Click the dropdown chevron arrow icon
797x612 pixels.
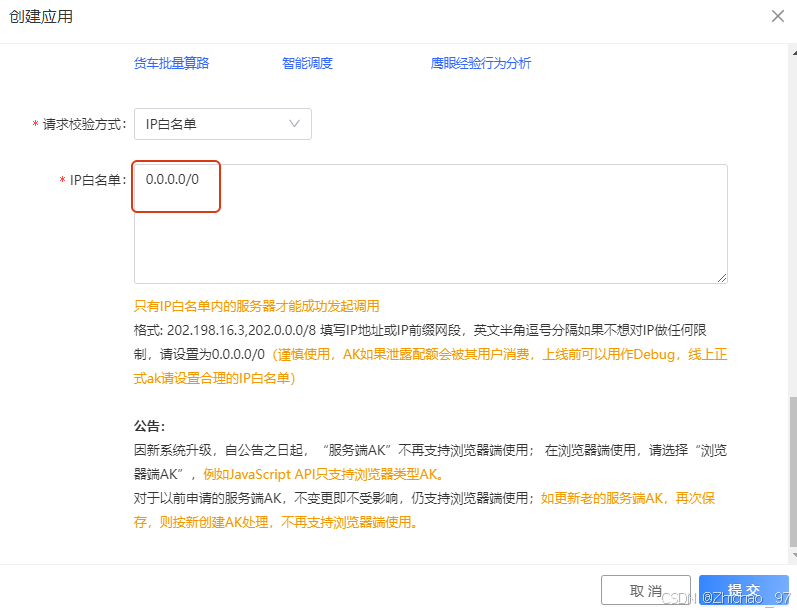294,124
